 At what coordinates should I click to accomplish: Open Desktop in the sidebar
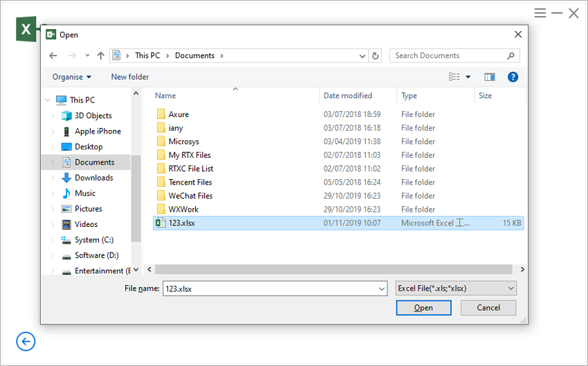(89, 147)
